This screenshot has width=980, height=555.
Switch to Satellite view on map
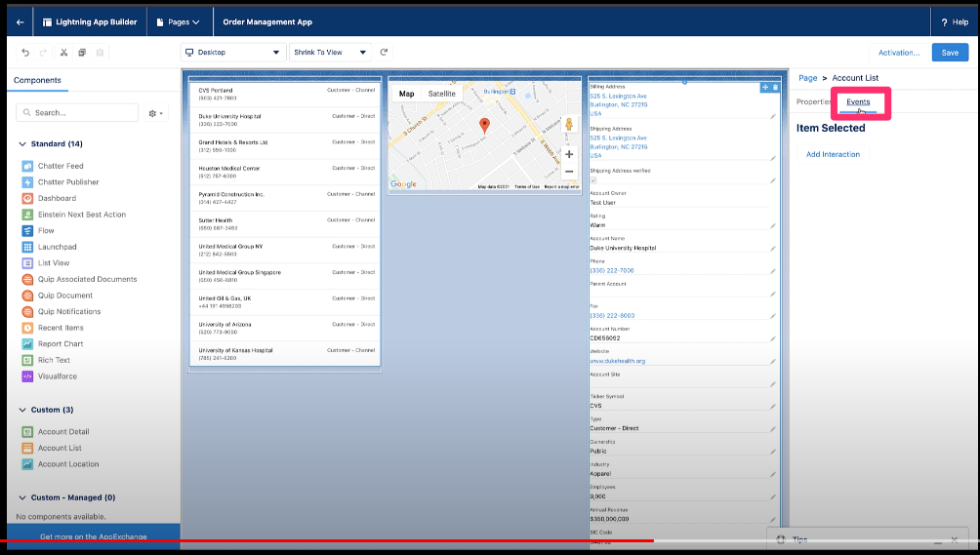coord(442,94)
